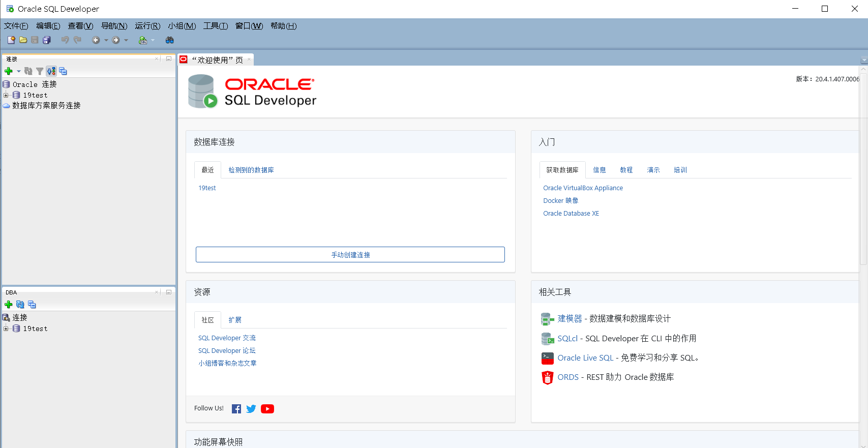868x448 pixels.
Task: Click the Redo toolbar icon
Action: tap(77, 40)
